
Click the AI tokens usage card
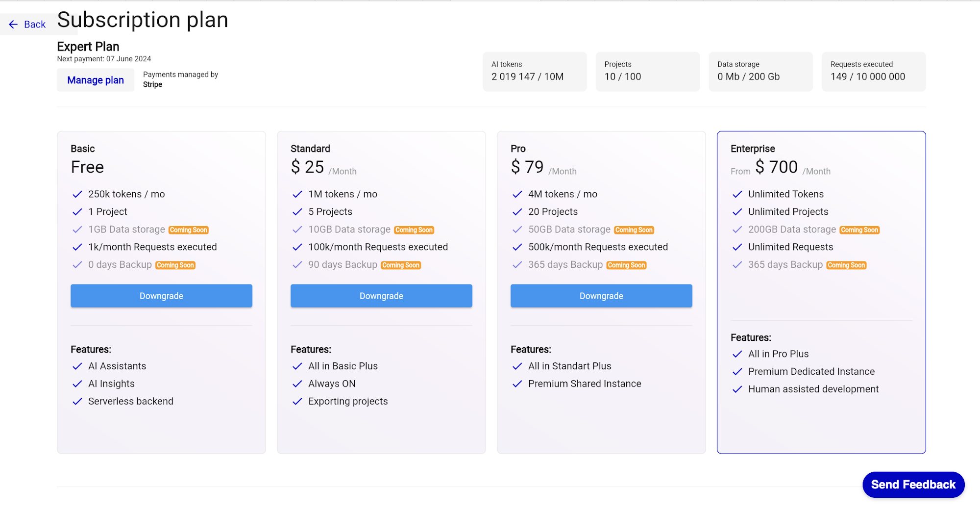534,72
